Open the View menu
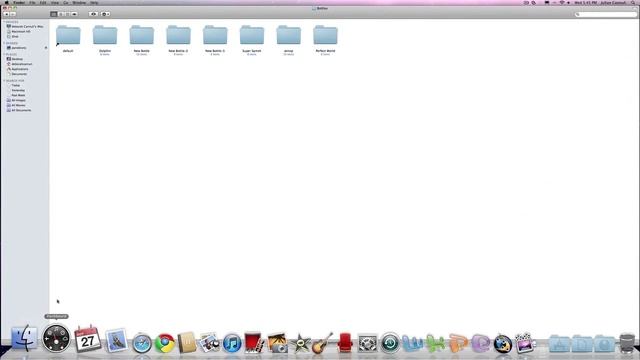Viewport: 640px width, 360px height. coord(55,2)
